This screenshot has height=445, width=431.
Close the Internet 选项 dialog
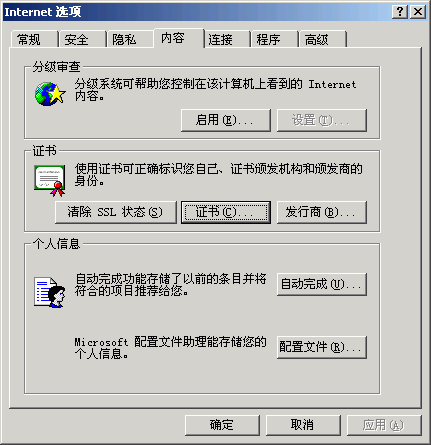tap(418, 12)
